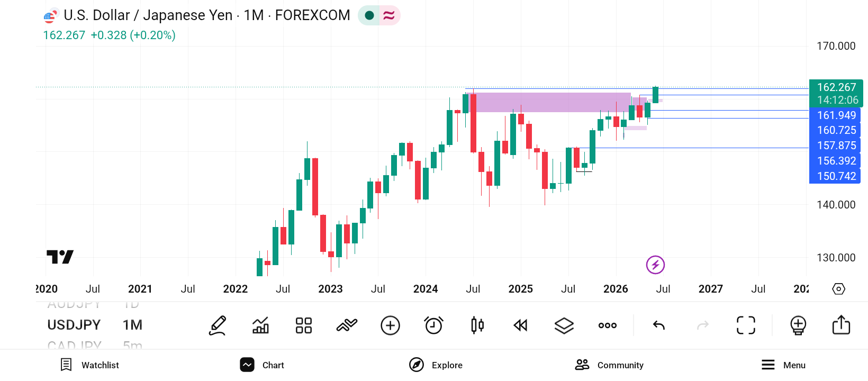
Task: Share the chart with the upload icon
Action: (x=841, y=325)
